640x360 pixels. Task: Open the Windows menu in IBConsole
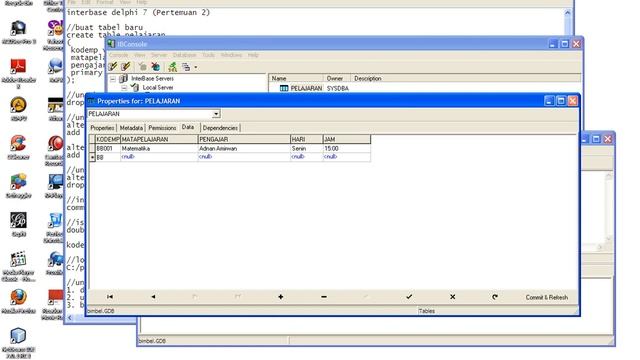(231, 55)
